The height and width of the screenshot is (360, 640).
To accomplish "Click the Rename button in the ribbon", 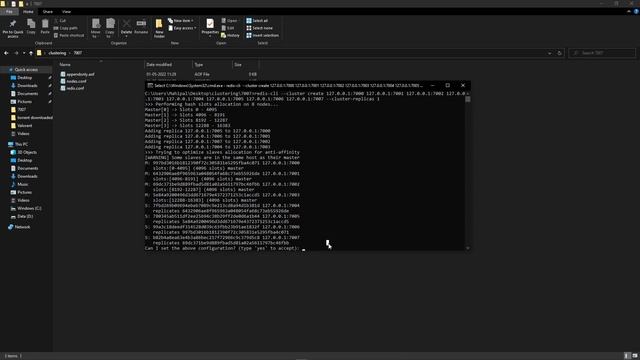I will click(141, 27).
